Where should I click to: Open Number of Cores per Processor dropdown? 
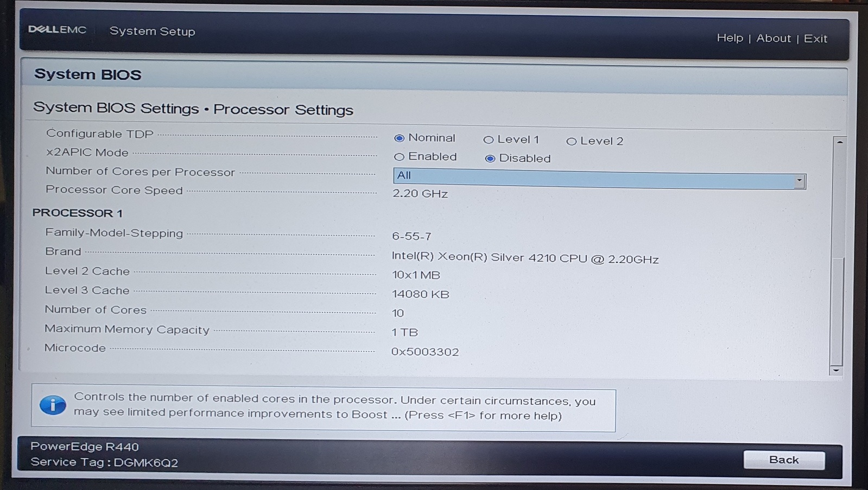(599, 178)
